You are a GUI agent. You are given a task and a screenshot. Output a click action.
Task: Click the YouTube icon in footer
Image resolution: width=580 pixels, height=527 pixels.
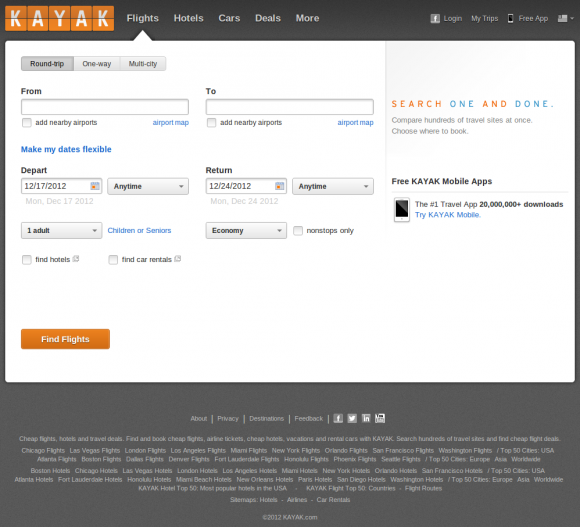point(380,418)
